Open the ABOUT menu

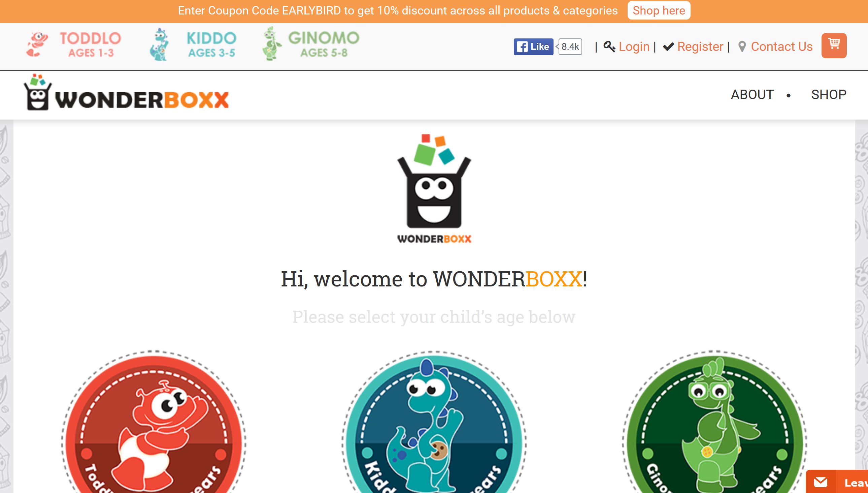pos(752,94)
